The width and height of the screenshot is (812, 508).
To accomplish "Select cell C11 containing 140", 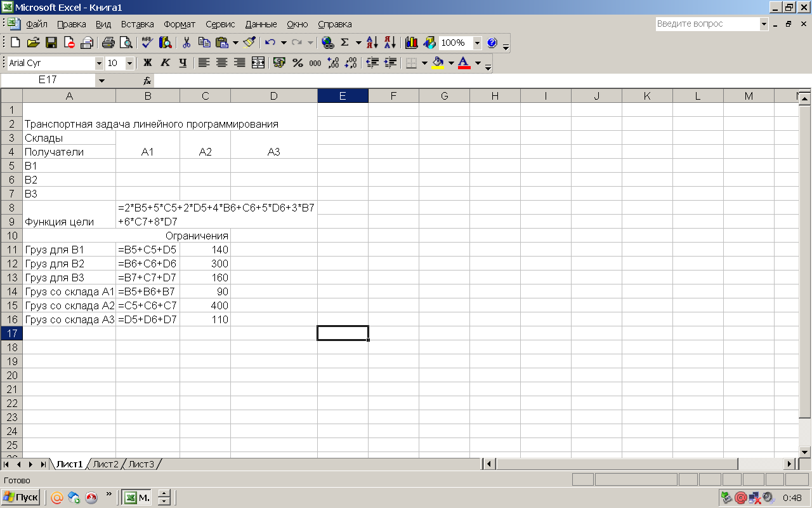I will [x=205, y=250].
